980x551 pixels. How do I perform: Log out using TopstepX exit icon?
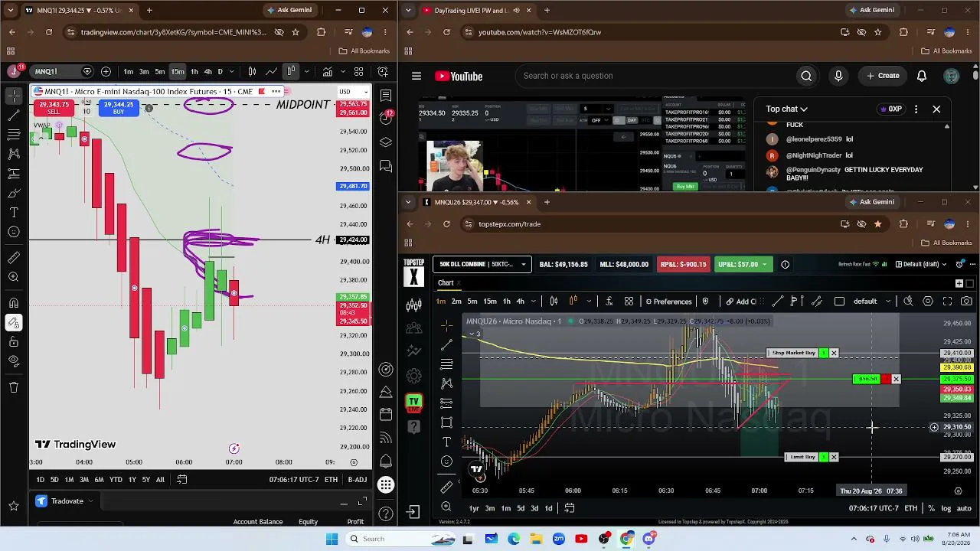click(x=413, y=511)
